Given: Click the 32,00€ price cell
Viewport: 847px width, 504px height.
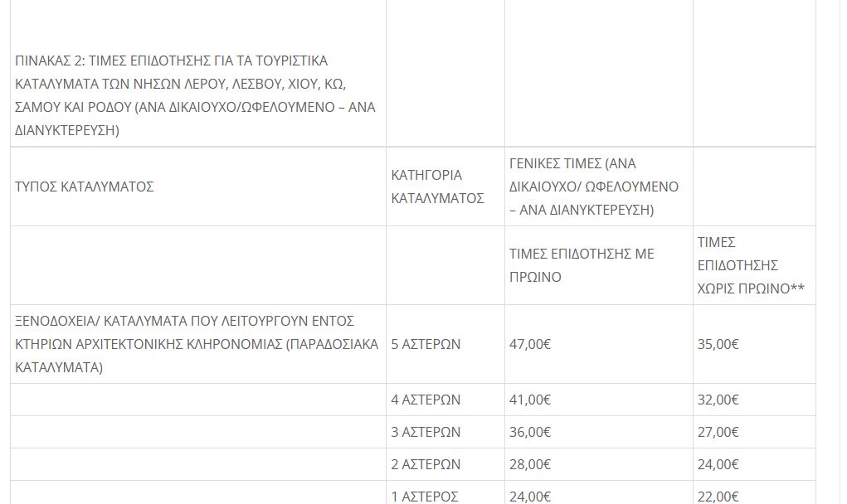Looking at the screenshot, I should point(718,400).
